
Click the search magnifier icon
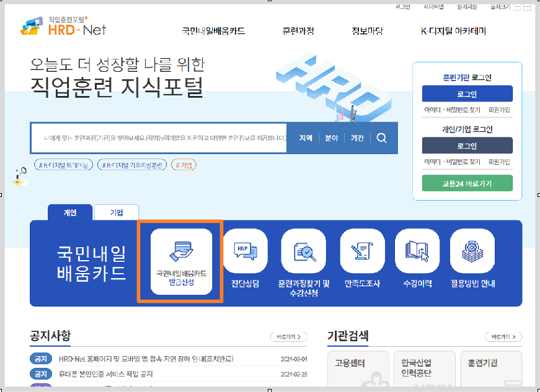click(x=381, y=138)
